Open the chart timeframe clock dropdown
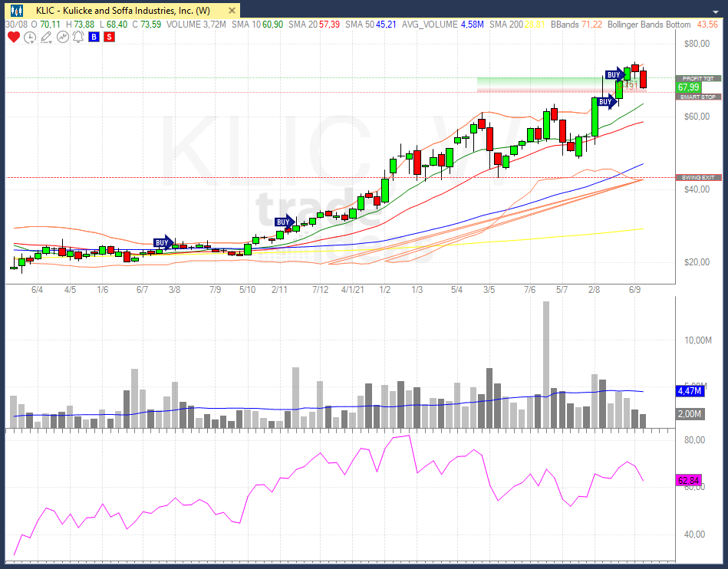The image size is (728, 569). (x=30, y=38)
